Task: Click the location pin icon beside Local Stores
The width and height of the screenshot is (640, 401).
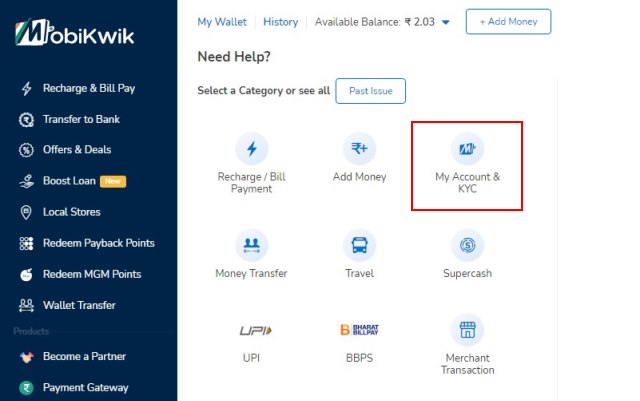Action: (x=26, y=212)
